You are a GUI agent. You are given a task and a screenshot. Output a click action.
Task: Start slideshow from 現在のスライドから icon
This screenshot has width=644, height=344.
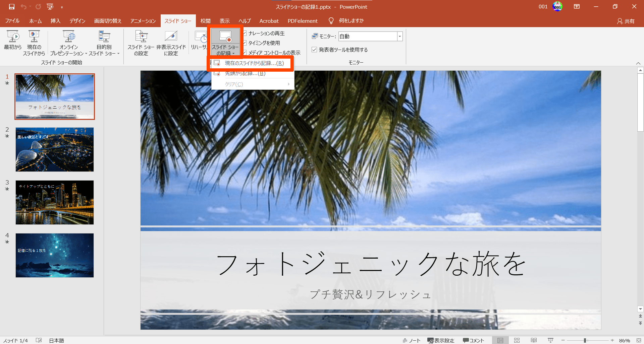pos(34,37)
